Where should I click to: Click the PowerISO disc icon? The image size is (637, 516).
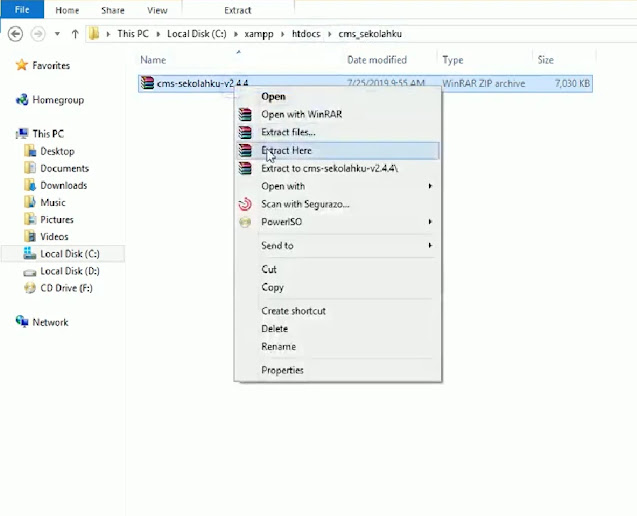[x=245, y=222]
